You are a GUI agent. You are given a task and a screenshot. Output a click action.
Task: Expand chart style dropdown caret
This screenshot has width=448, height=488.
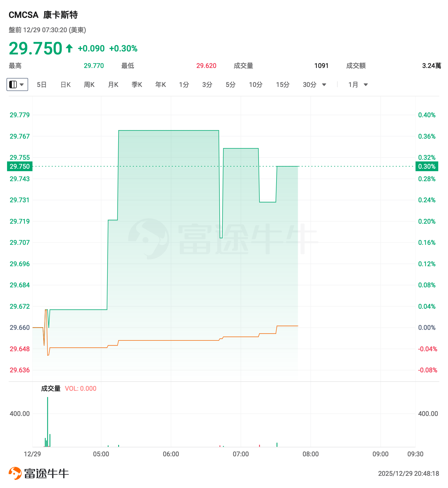(22, 85)
